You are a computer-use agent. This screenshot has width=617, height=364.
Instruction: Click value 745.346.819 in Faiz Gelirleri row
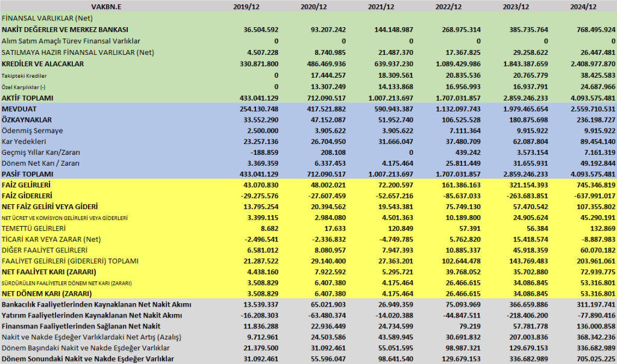(594, 185)
